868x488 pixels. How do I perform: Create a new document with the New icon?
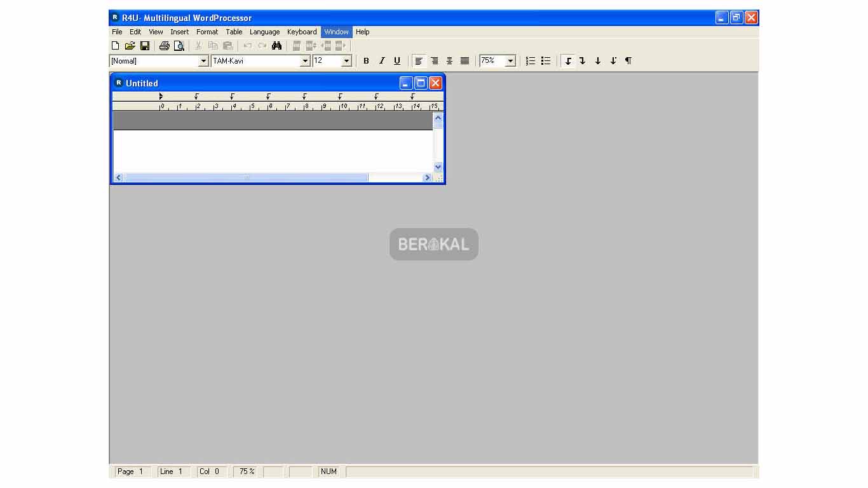tap(115, 46)
